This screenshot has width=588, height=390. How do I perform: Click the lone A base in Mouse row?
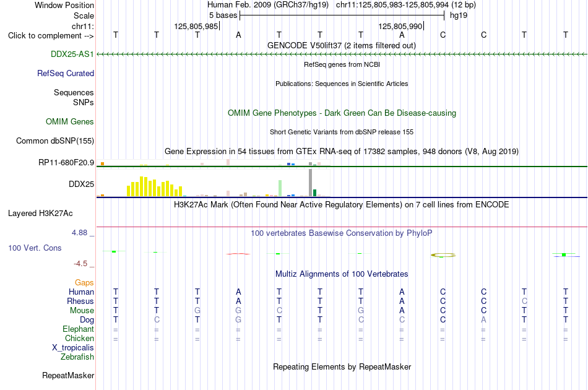[x=402, y=311]
